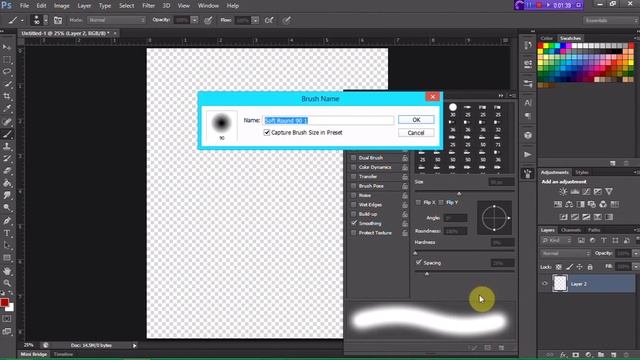The width and height of the screenshot is (640, 360).
Task: Open the Image menu
Action: pyautogui.click(x=62, y=6)
